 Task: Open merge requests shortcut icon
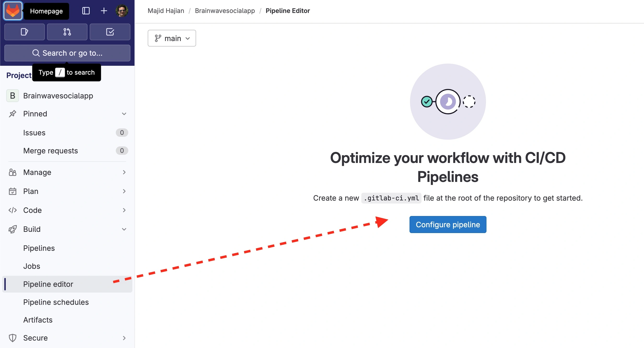pyautogui.click(x=67, y=32)
